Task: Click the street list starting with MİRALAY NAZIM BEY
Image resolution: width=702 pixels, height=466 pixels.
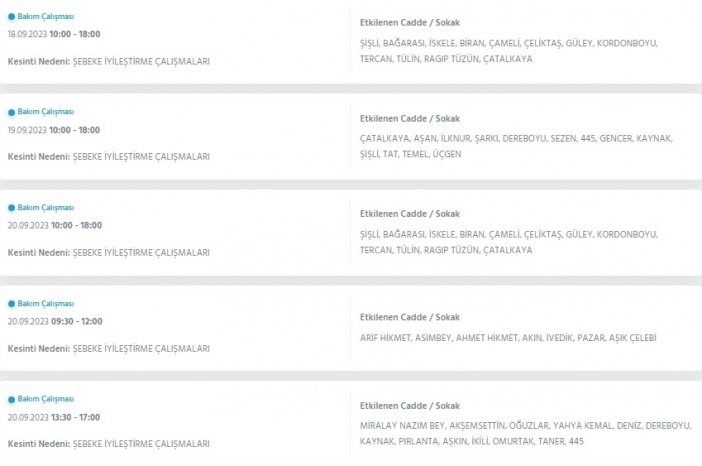Action: click(x=525, y=433)
